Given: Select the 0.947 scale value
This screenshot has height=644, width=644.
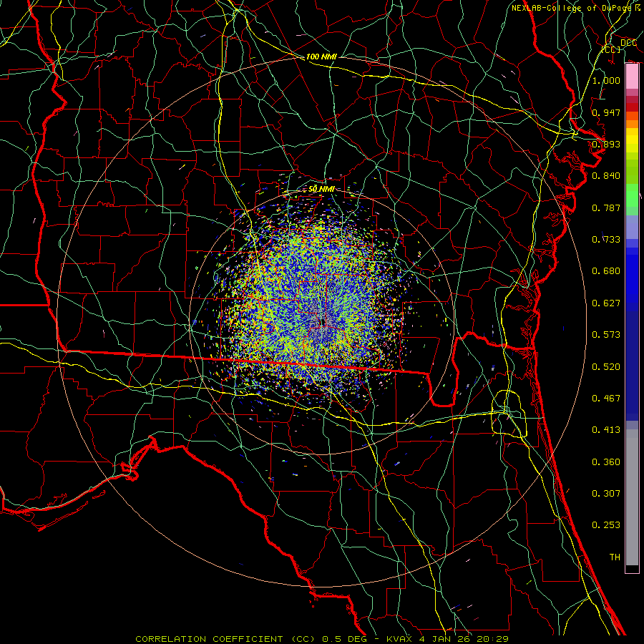Looking at the screenshot, I should pos(606,112).
